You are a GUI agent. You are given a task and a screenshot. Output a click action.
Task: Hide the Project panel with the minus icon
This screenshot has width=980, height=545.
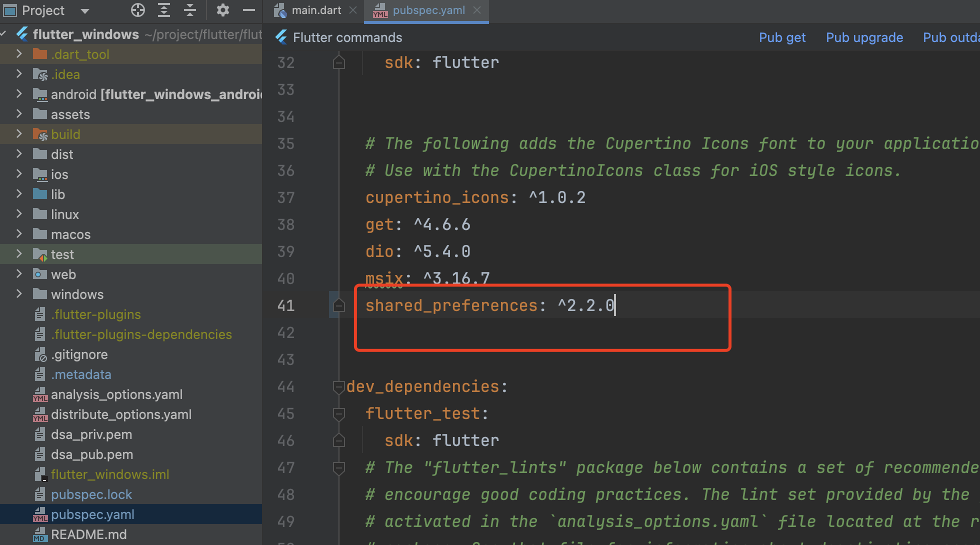248,10
